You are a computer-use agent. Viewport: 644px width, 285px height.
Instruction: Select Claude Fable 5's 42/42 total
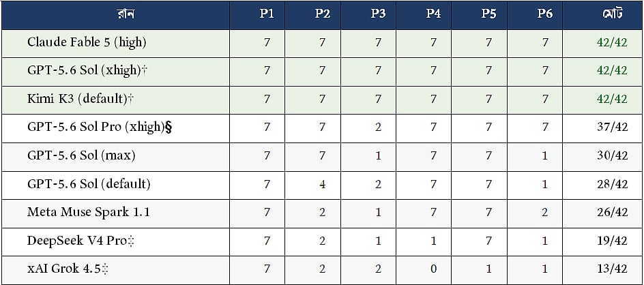point(612,42)
